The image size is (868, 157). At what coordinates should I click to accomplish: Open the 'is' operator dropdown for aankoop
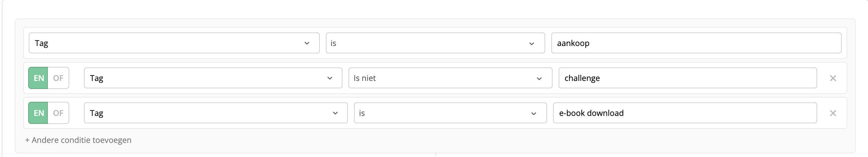click(435, 43)
